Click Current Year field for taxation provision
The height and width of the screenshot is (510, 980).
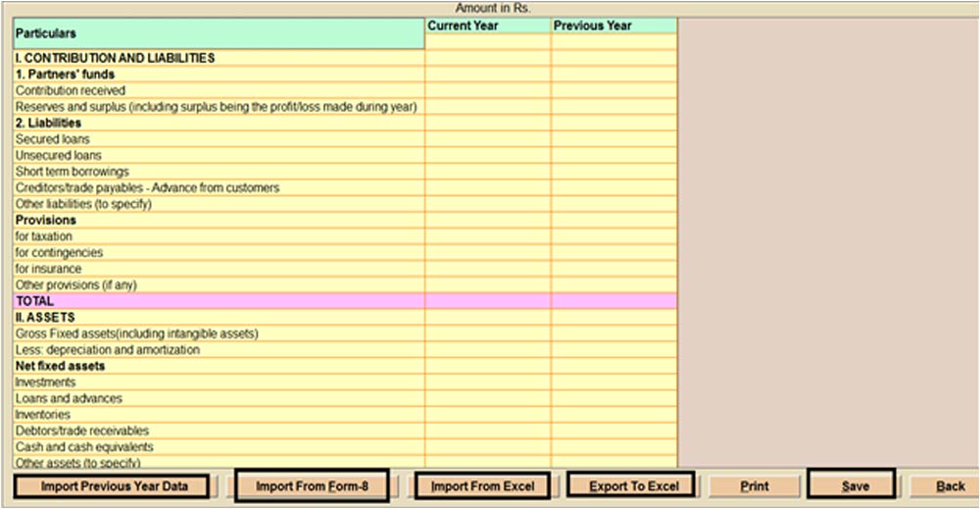[487, 236]
